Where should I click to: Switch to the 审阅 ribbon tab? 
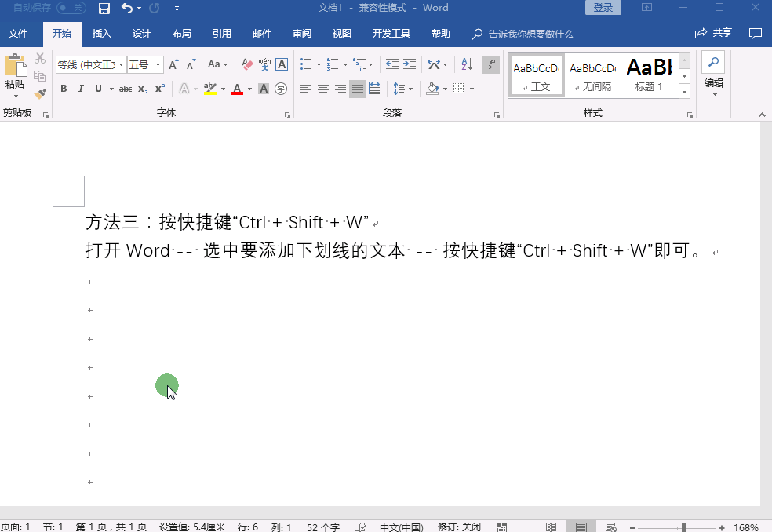click(302, 34)
